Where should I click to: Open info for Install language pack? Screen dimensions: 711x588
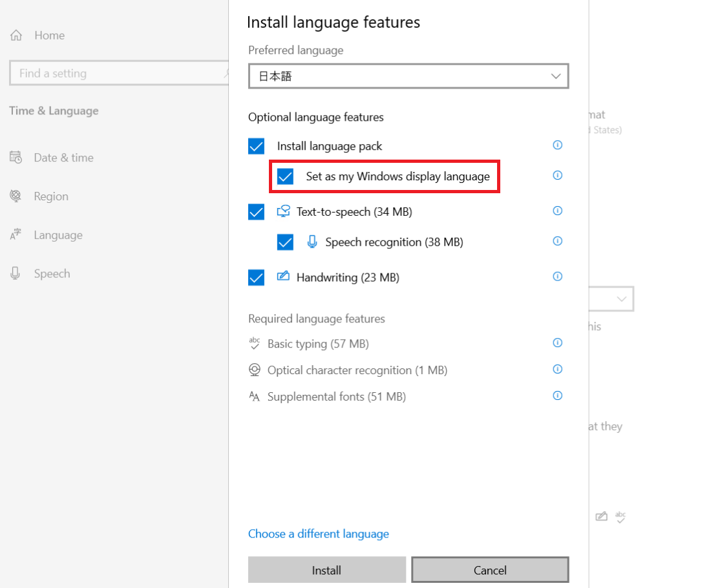click(557, 145)
